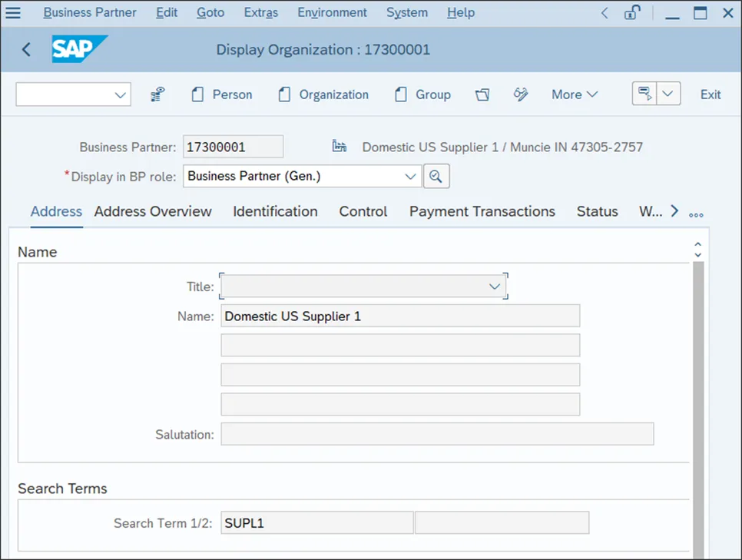Open the tab overflow ellipsis menu
Viewport: 742px width, 560px height.
[x=696, y=215]
